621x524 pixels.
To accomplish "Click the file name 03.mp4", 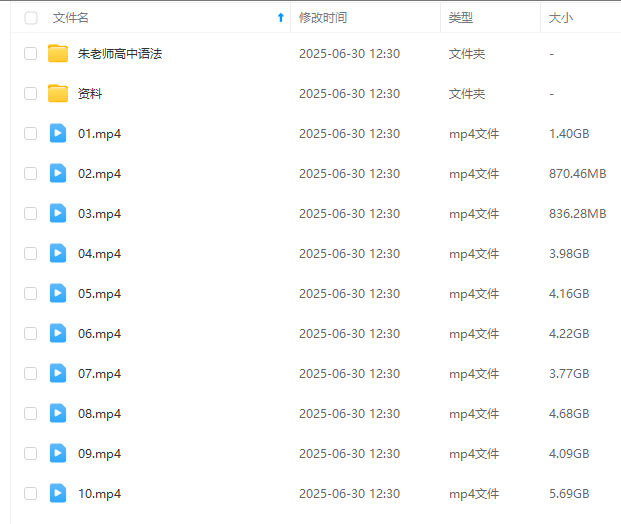I will (99, 214).
